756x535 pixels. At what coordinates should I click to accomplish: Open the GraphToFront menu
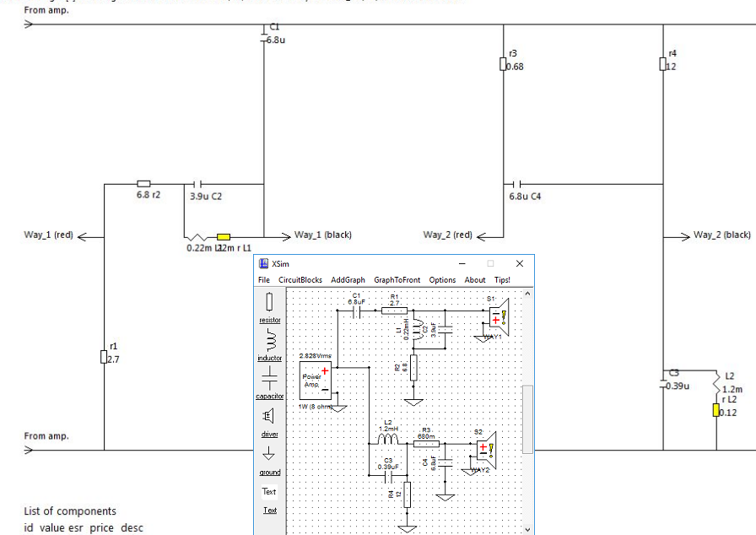coord(397,280)
